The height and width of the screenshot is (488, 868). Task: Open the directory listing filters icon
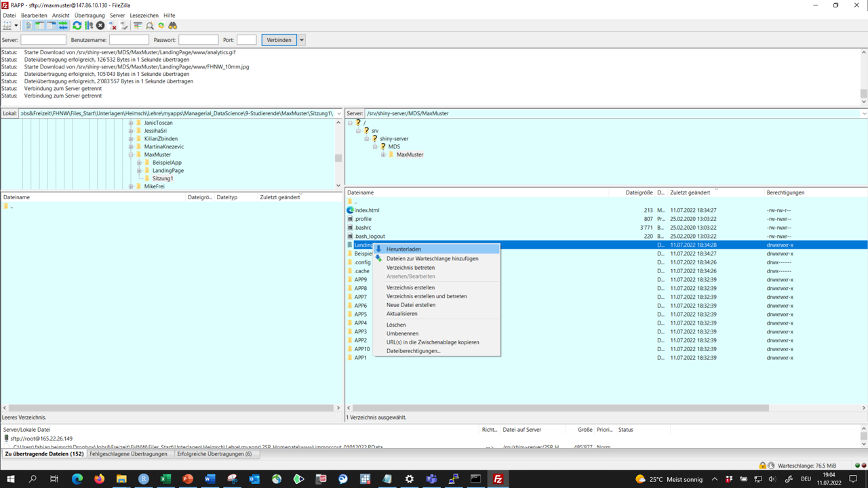[x=138, y=26]
